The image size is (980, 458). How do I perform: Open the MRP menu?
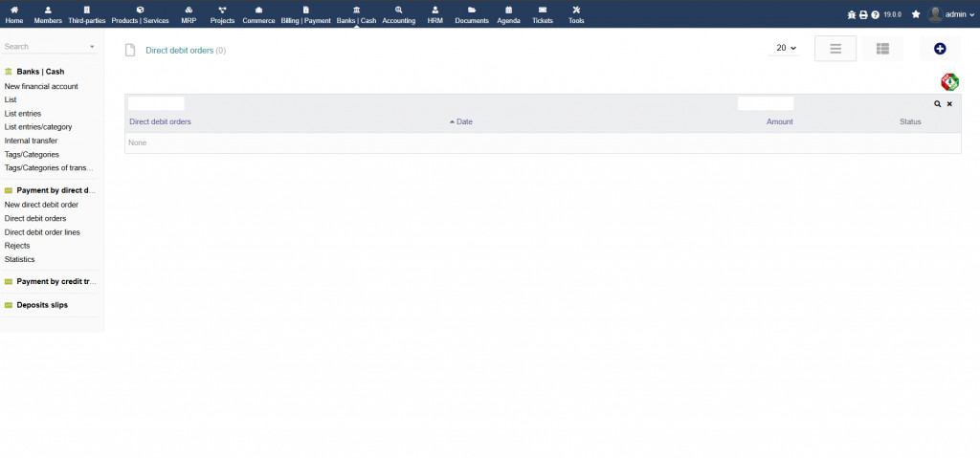(189, 15)
